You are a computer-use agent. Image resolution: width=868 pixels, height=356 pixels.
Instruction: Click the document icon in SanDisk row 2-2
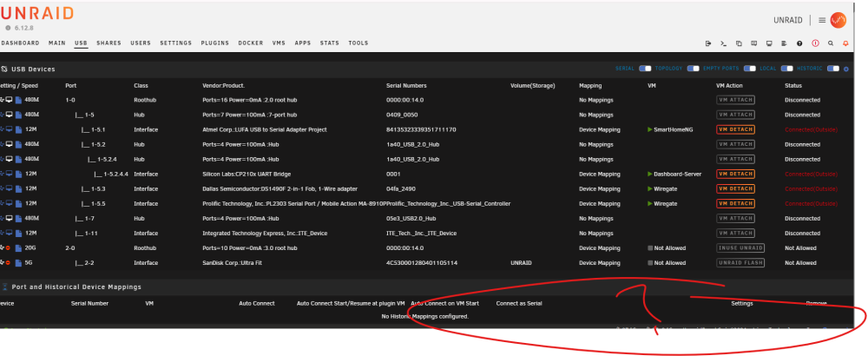18,263
